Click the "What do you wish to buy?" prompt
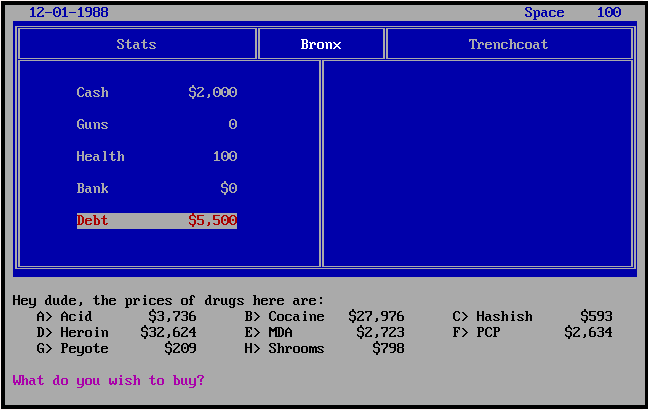 click(108, 380)
